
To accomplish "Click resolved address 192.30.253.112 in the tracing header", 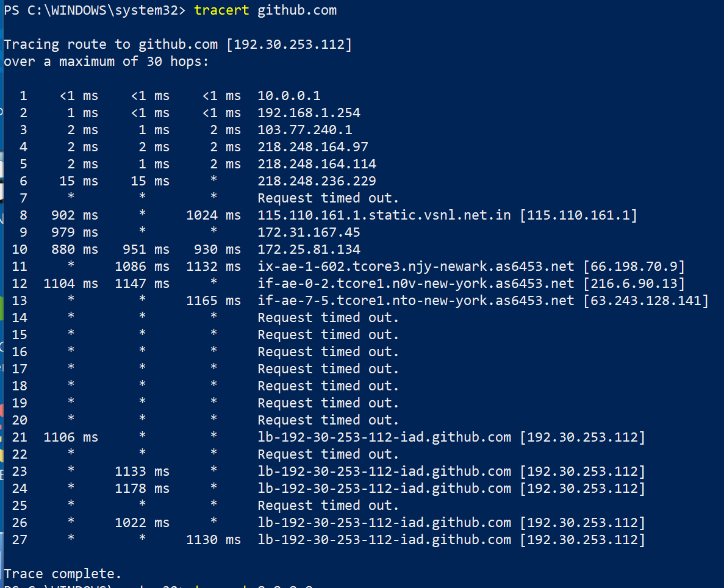I will (x=289, y=45).
